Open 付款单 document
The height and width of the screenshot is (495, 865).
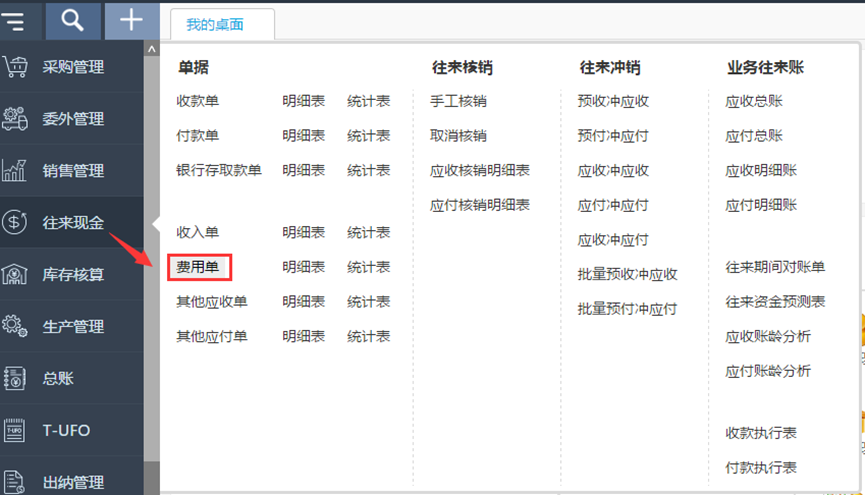197,136
